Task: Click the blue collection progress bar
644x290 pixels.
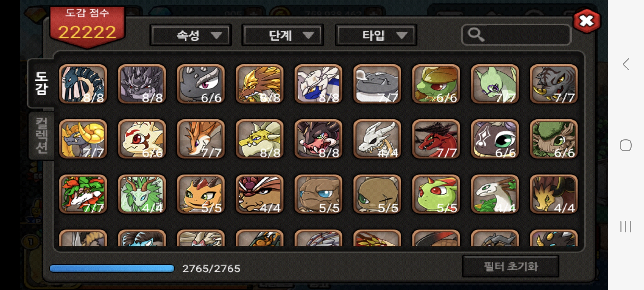Action: [x=112, y=269]
